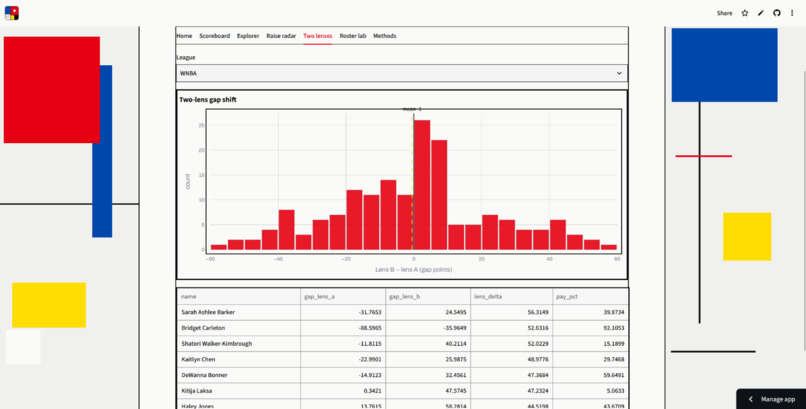806x409 pixels.
Task: Sort table by name column header
Action: 239,296
